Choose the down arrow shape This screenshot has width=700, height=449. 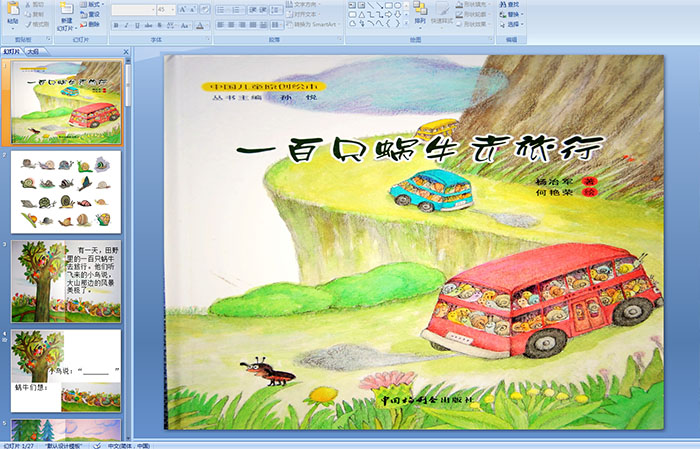point(397,14)
